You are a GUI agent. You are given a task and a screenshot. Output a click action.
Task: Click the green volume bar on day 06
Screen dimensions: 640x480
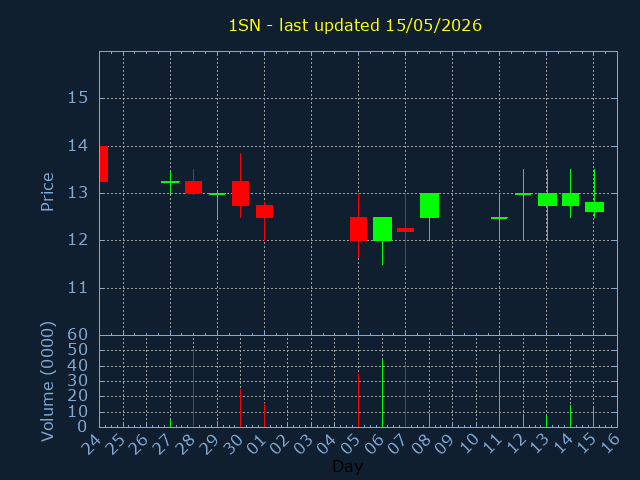[x=382, y=393]
